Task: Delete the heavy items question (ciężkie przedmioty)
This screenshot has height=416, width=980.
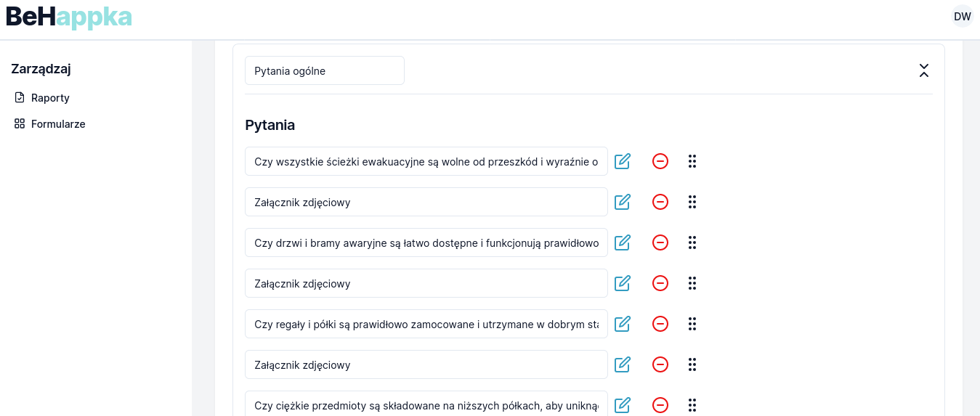Action: point(660,404)
